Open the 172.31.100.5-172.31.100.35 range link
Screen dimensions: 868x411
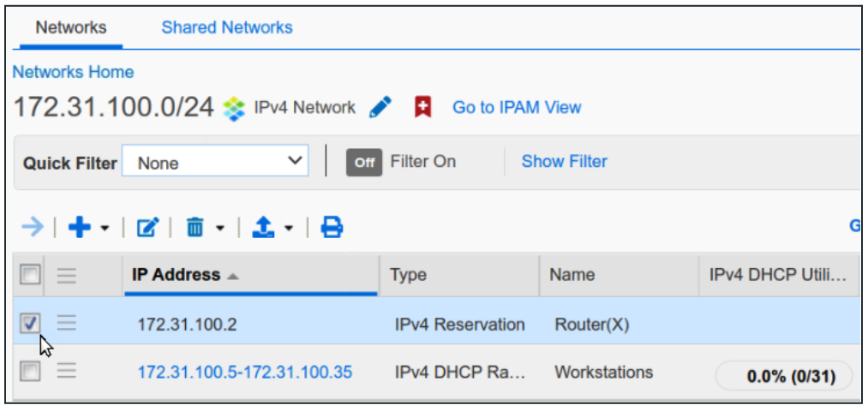coord(244,372)
